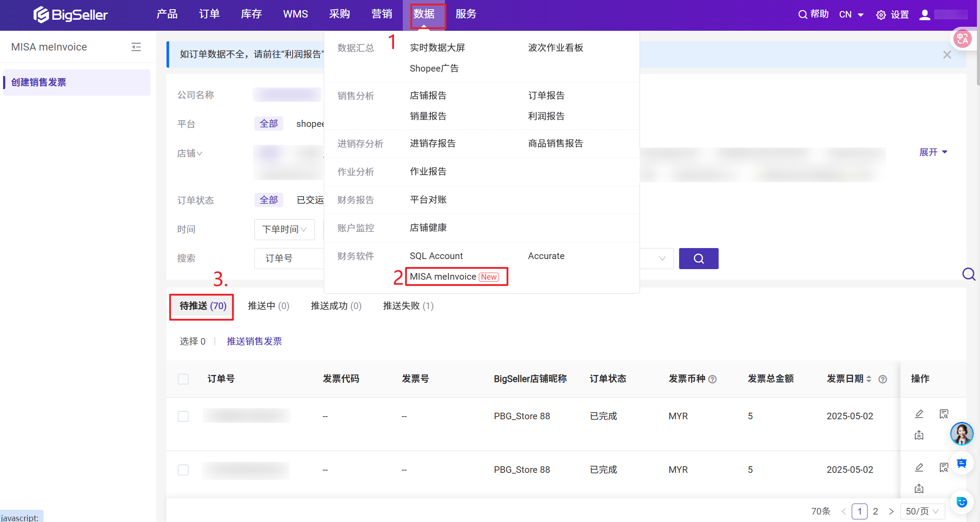Open 店铺健康 menu entry
Screen dimensions: 980x522
pyautogui.click(x=428, y=228)
